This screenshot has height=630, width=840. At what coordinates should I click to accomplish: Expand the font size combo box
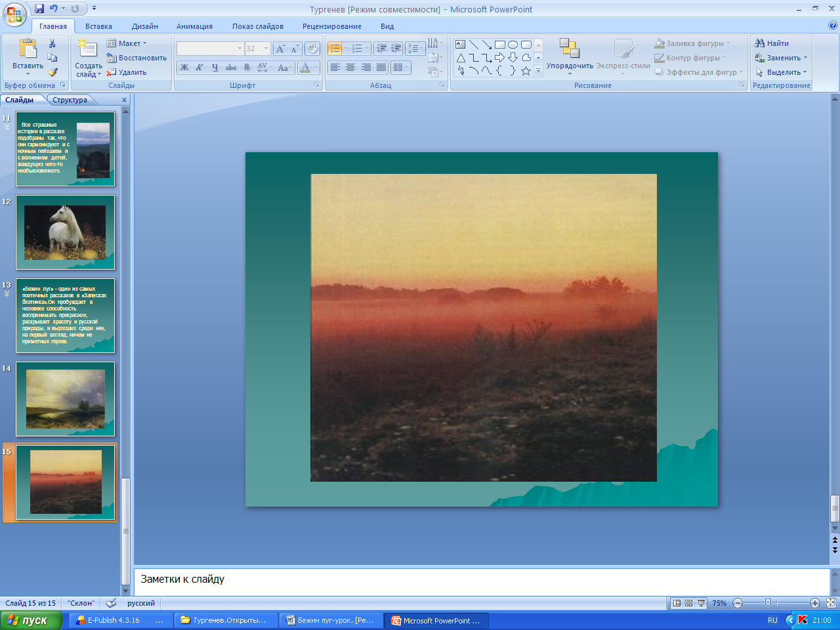[266, 49]
